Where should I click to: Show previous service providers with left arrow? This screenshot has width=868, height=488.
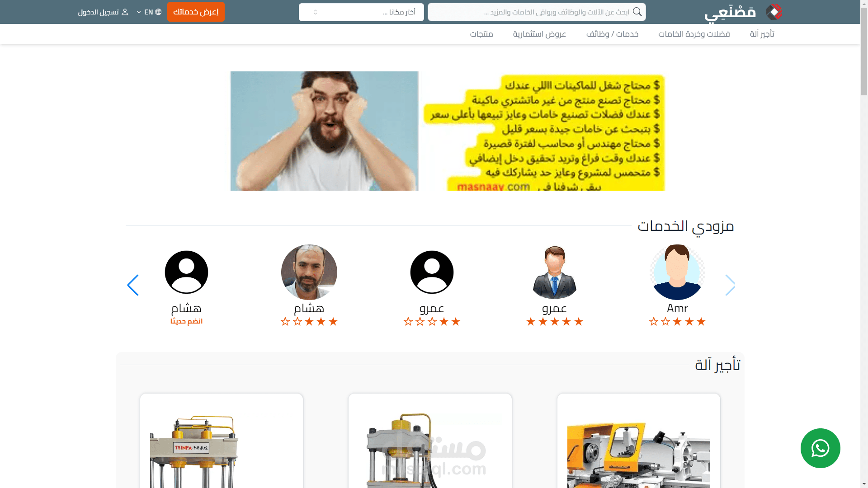click(x=132, y=285)
